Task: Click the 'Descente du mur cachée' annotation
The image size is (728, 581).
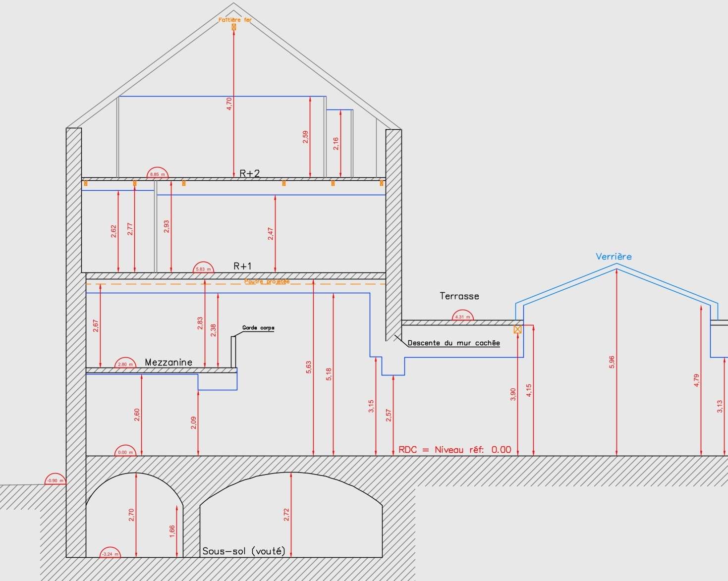Action: pos(453,343)
